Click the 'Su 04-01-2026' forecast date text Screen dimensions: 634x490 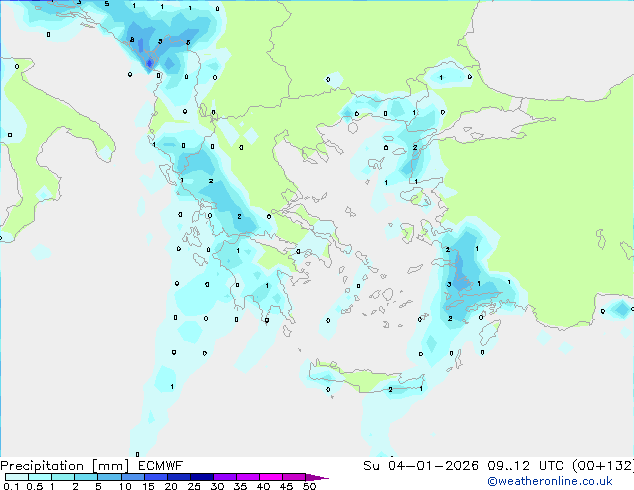421,466
